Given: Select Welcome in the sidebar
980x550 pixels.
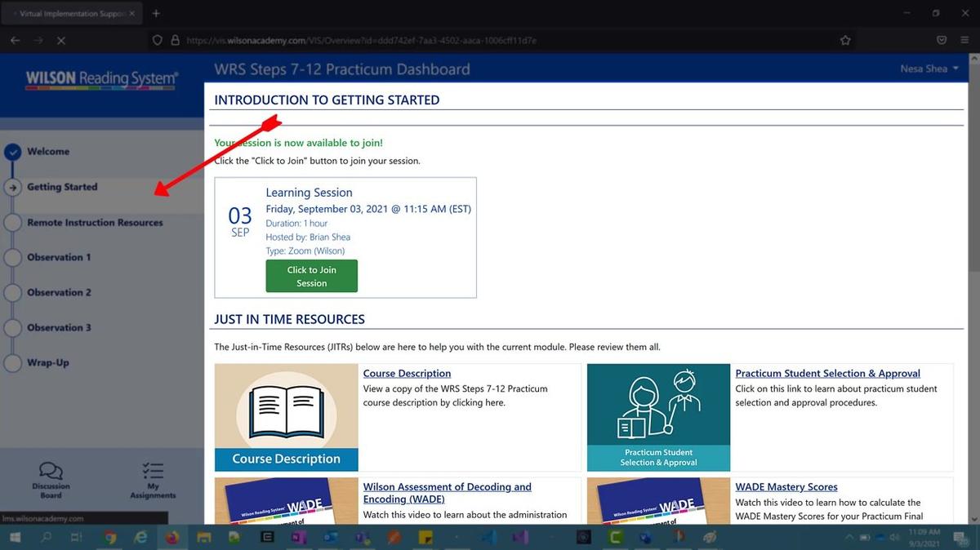Looking at the screenshot, I should [x=48, y=152].
